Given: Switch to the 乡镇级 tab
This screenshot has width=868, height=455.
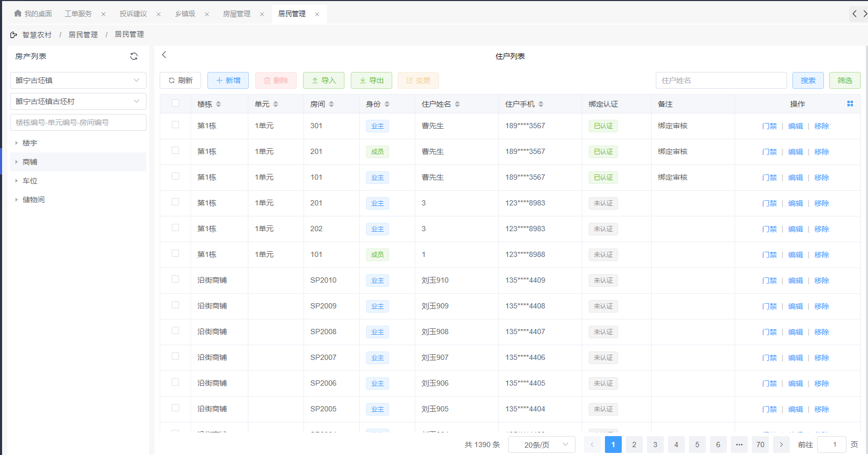Looking at the screenshot, I should 185,14.
